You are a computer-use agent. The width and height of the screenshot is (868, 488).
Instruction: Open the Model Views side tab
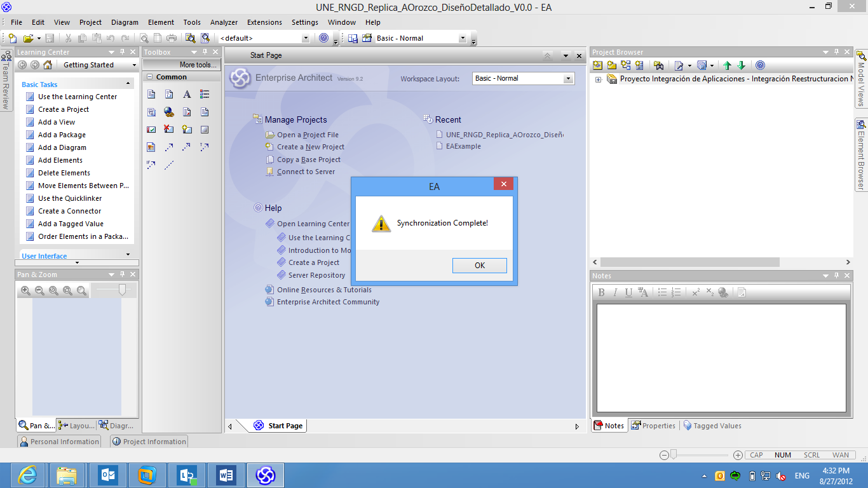click(861, 79)
